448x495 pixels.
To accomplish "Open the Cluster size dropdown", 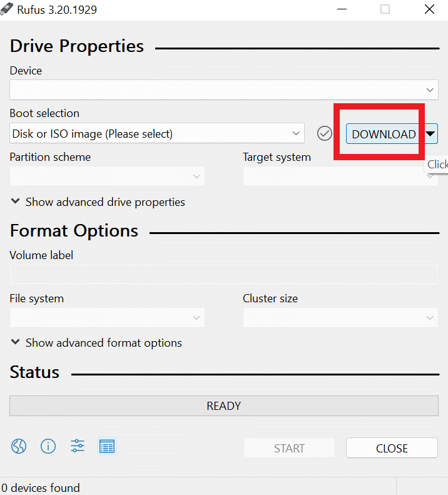I will click(x=340, y=317).
